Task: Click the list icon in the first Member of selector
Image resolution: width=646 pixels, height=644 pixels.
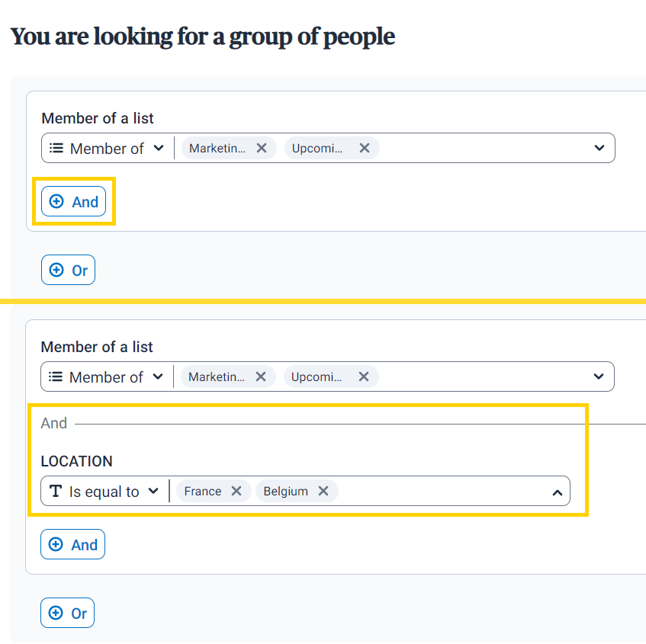Action: point(56,148)
